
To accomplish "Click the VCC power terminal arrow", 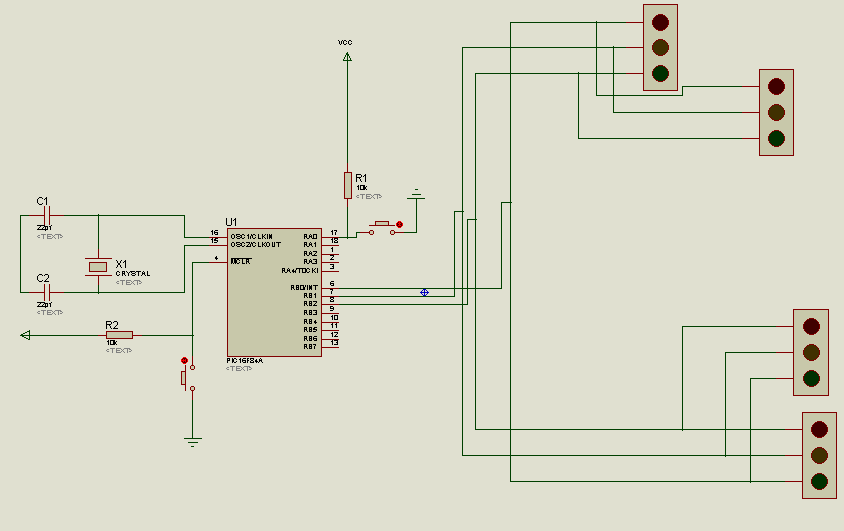I will (x=347, y=56).
